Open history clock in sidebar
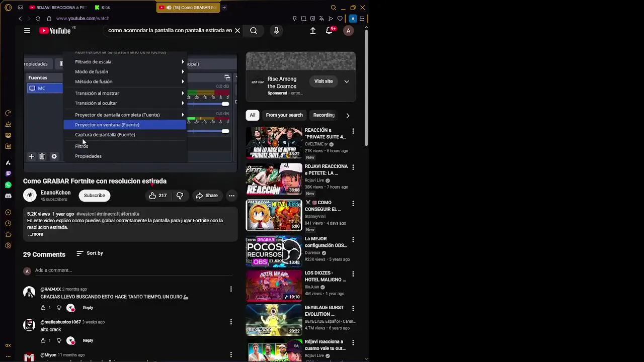Viewport: 644px width, 362px height. pos(8,223)
